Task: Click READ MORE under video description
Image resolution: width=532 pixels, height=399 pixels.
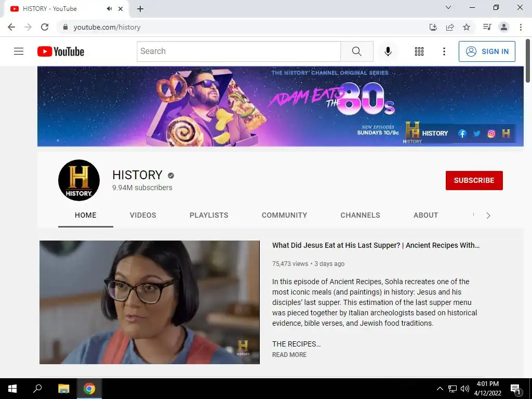Action: coord(289,354)
